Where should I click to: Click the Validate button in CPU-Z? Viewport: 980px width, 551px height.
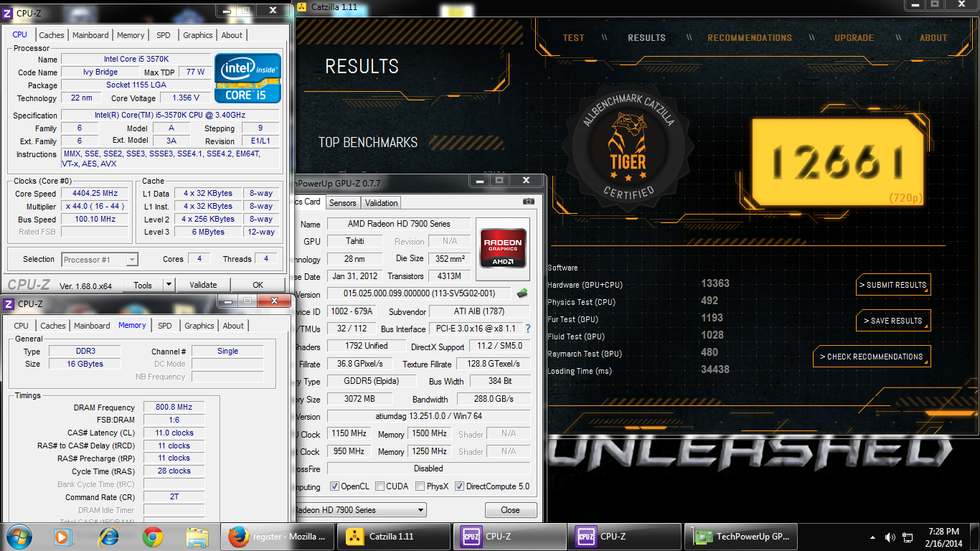pos(203,285)
